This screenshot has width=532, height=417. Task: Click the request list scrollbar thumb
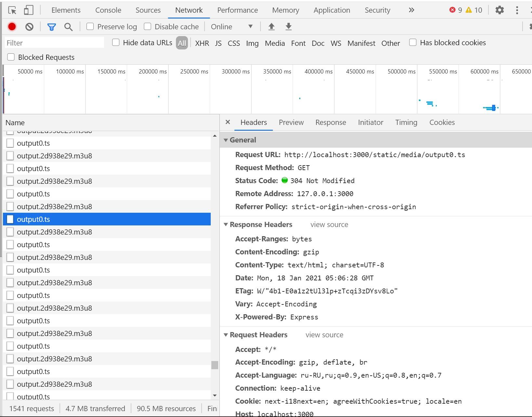tap(215, 365)
